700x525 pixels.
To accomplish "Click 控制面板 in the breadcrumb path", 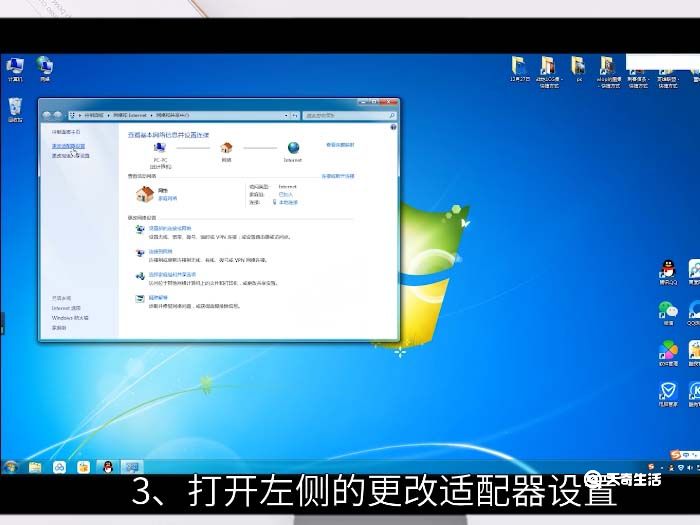I will pyautogui.click(x=94, y=115).
